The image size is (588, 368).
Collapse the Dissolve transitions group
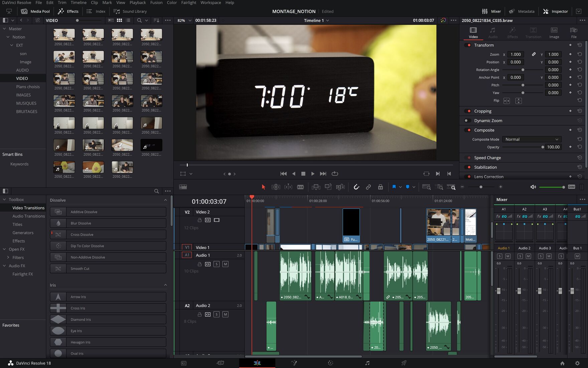pyautogui.click(x=165, y=200)
